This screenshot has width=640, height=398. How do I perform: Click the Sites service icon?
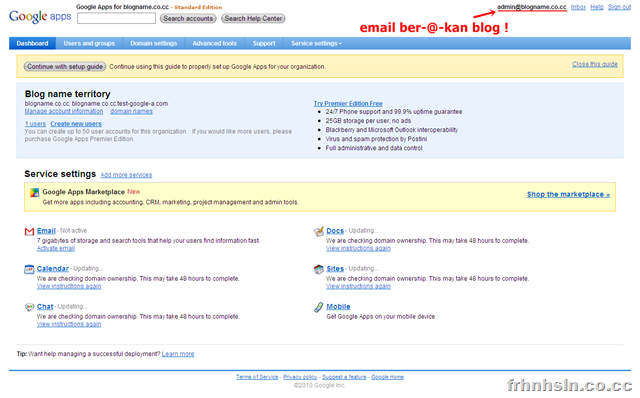click(318, 269)
